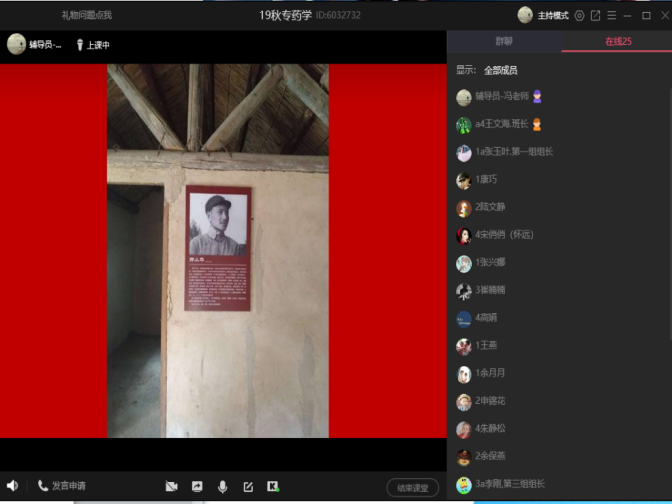Click avatar of a4王文海.班长
The width and height of the screenshot is (672, 504).
tap(464, 125)
